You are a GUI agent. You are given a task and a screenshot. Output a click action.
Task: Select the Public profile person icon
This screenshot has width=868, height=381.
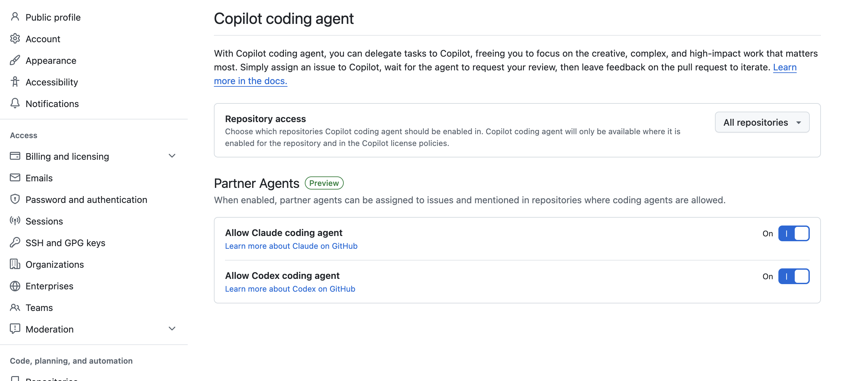15,17
